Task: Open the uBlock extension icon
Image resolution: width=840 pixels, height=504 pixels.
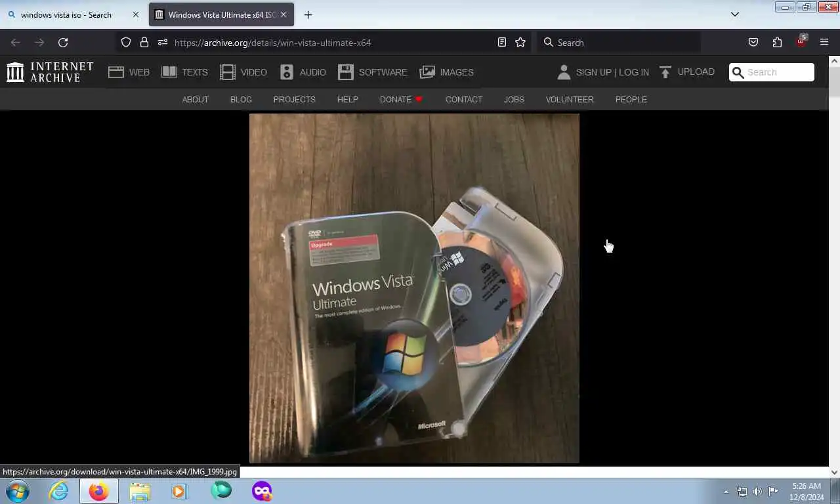Action: (x=801, y=41)
